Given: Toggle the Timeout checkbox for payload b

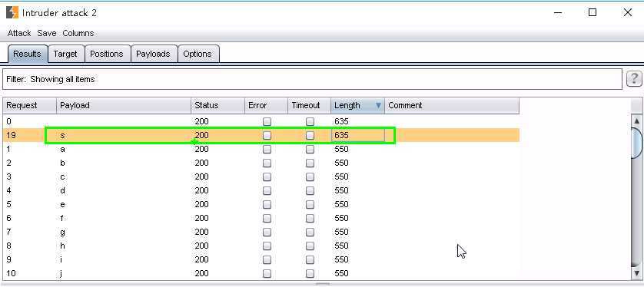Looking at the screenshot, I should (310, 163).
